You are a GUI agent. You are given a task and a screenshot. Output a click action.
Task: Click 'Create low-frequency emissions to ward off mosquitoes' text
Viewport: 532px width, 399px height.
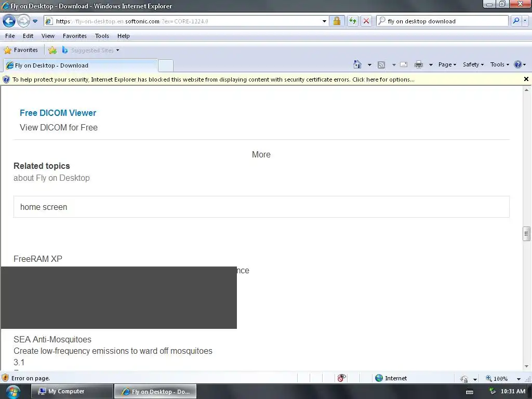(113, 351)
